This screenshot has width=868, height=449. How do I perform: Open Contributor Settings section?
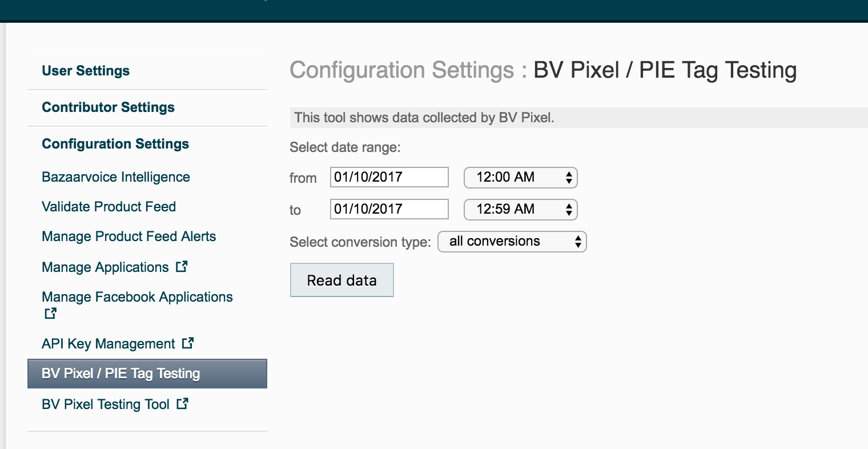(108, 107)
